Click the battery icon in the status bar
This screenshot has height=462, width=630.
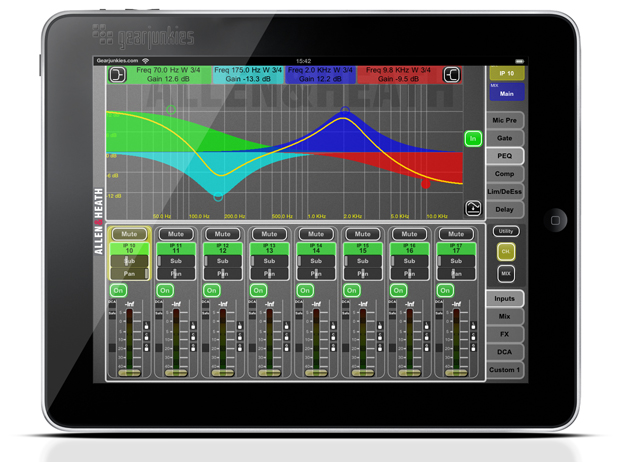(520, 61)
